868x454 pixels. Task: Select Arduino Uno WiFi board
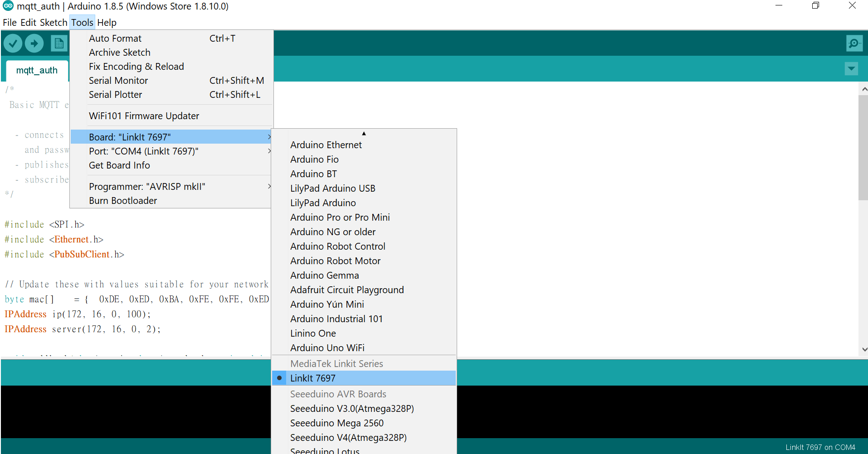(x=364, y=348)
